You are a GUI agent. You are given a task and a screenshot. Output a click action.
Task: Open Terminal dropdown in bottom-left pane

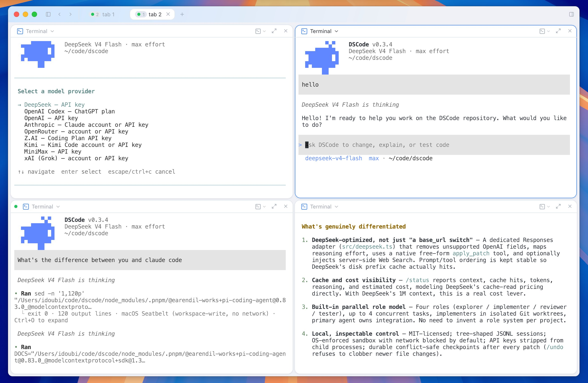click(46, 206)
